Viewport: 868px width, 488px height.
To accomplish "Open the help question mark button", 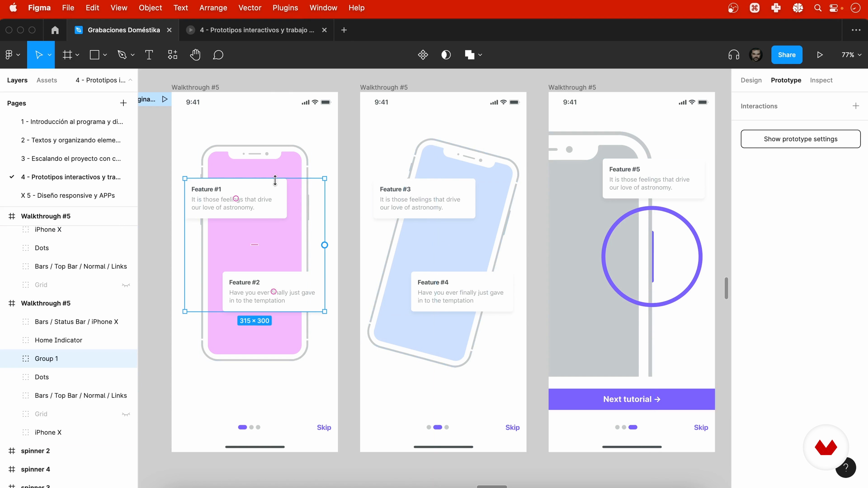I will click(845, 467).
